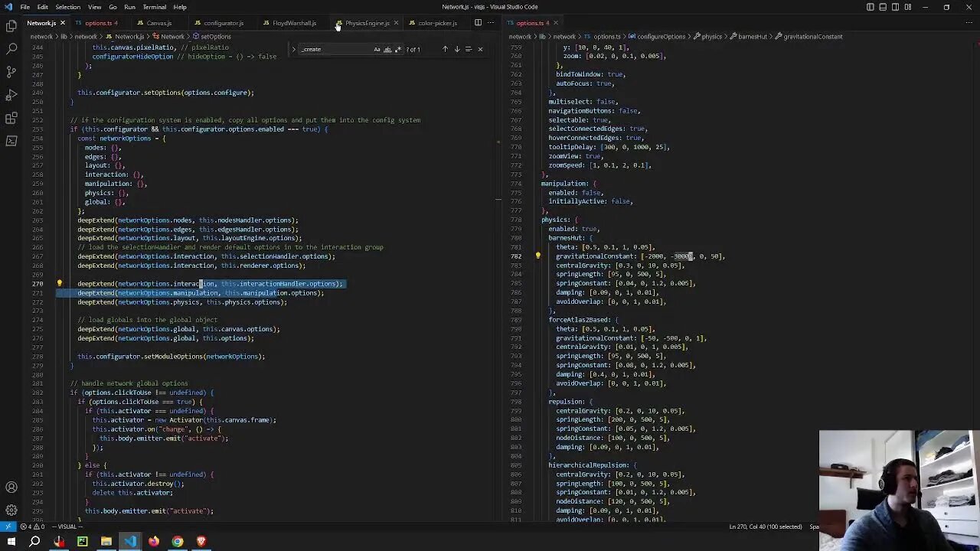Open more actions for the left editor group
Image resolution: width=980 pixels, height=551 pixels.
(489, 23)
